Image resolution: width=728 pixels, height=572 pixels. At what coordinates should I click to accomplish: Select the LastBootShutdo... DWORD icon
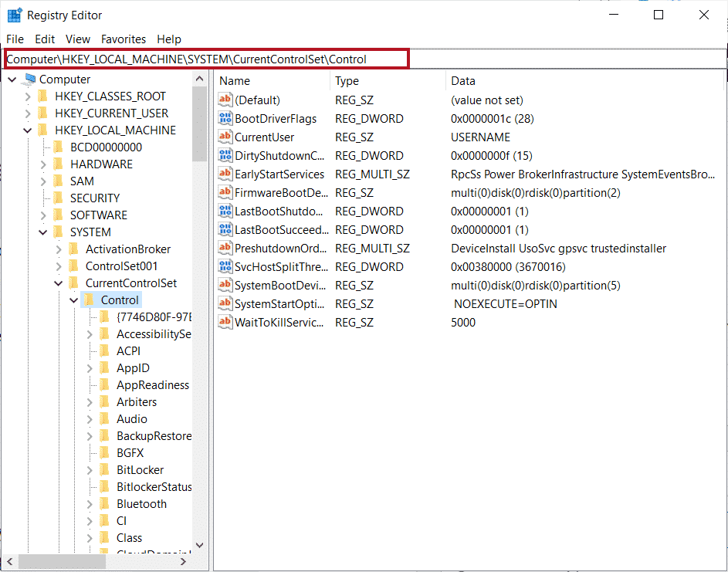[225, 211]
